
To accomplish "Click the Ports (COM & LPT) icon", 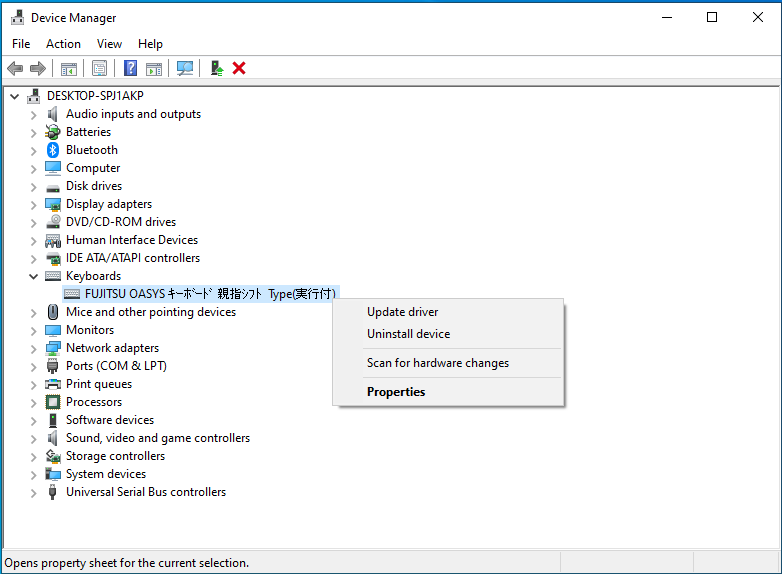I will pyautogui.click(x=52, y=366).
